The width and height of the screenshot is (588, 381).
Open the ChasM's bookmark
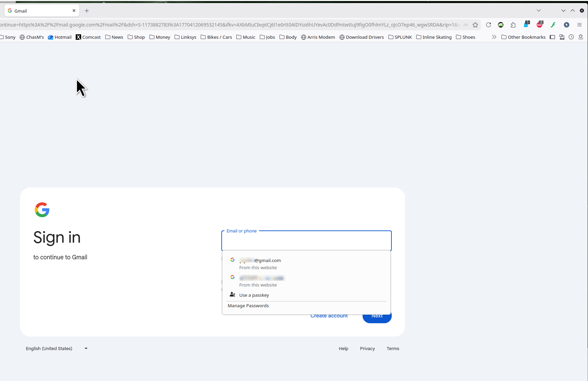[x=32, y=37]
